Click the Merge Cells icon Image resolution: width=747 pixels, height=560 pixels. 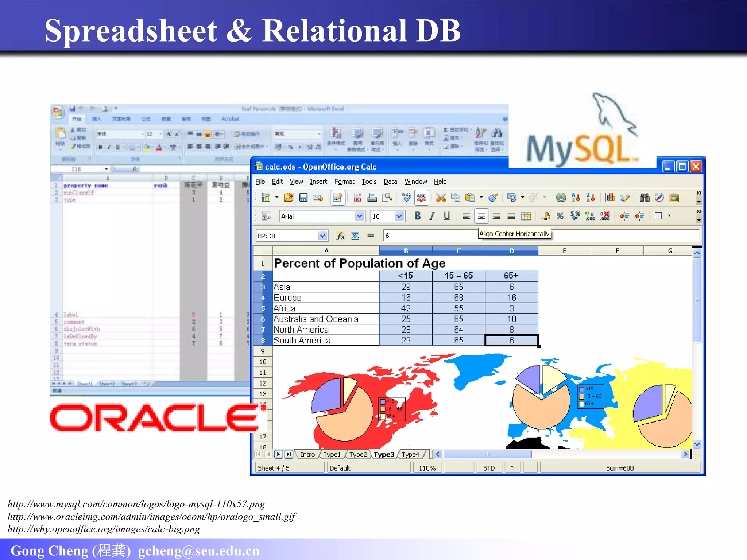tap(526, 216)
